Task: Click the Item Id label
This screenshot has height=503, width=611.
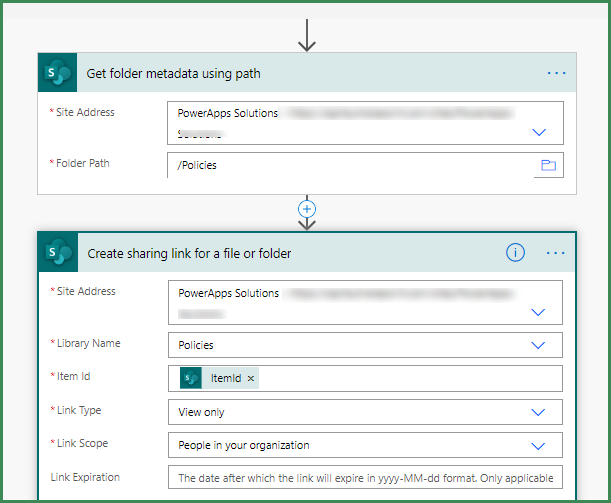Action: tap(73, 376)
